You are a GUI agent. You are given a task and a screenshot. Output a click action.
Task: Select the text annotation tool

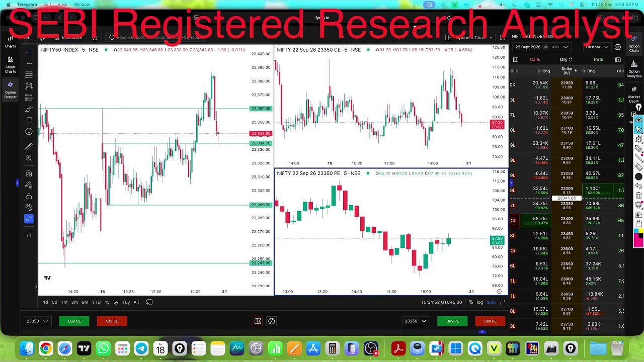29,120
